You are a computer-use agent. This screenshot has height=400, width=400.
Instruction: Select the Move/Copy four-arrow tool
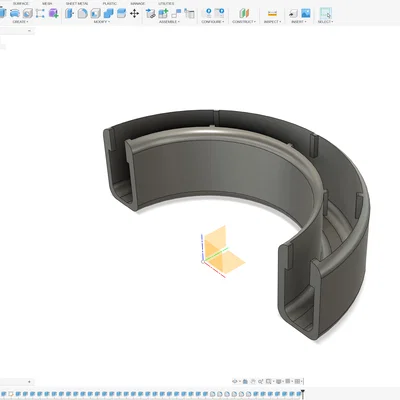[134, 13]
